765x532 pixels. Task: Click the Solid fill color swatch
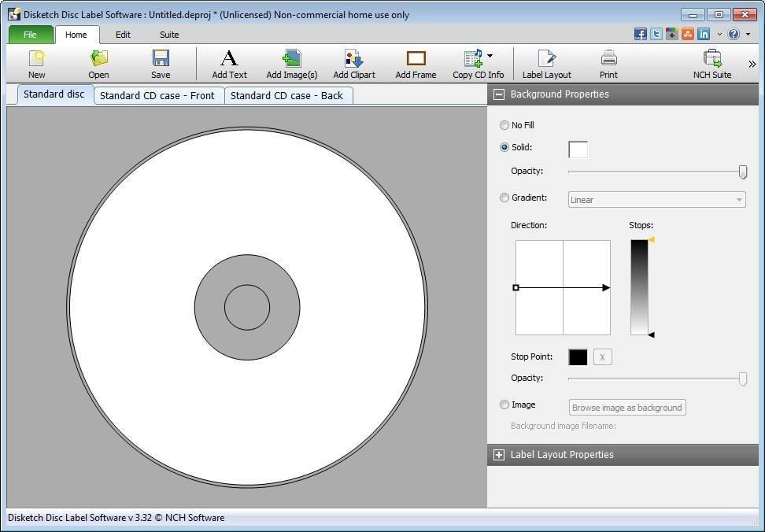pos(577,149)
